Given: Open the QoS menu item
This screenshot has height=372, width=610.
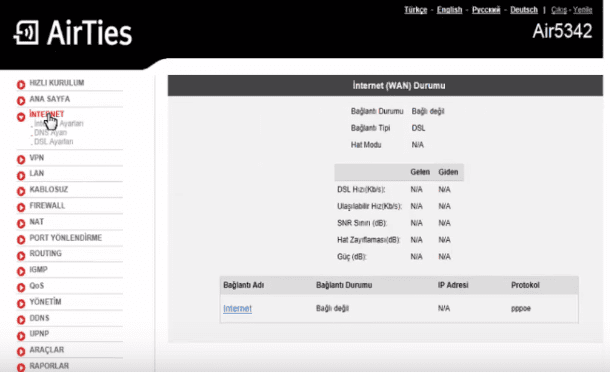Looking at the screenshot, I should pyautogui.click(x=37, y=286).
